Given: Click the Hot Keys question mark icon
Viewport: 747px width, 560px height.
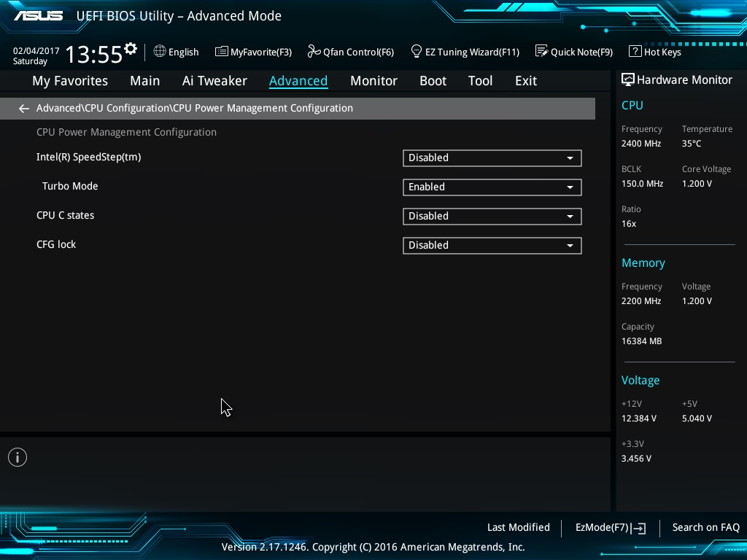Looking at the screenshot, I should tap(635, 51).
